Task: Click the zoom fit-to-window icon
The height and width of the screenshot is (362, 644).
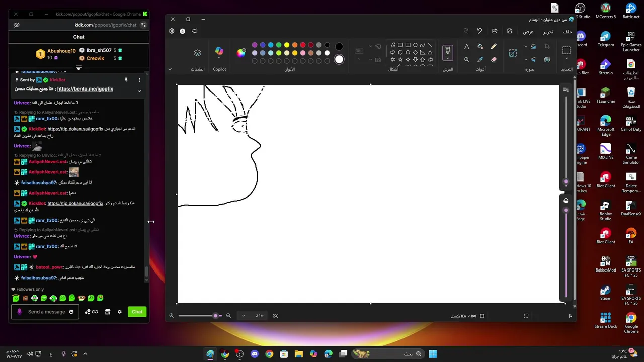Action: point(276,316)
